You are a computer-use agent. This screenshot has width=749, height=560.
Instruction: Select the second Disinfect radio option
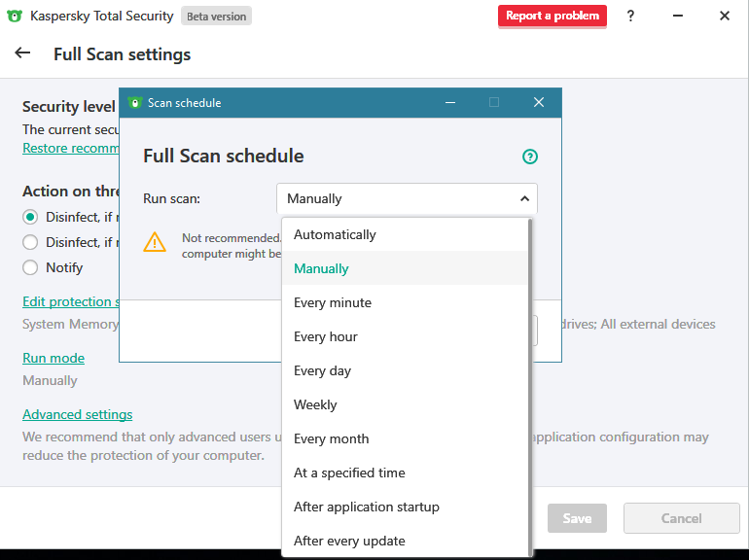point(30,242)
